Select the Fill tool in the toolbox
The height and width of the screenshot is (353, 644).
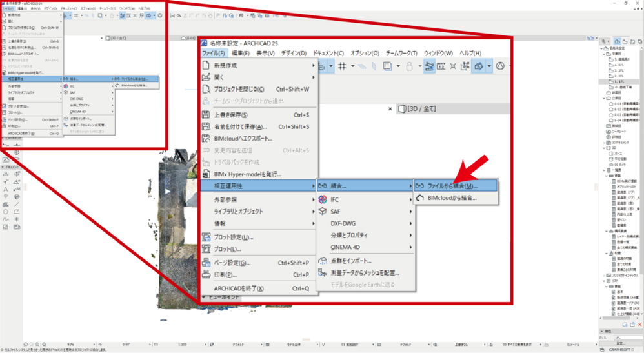coord(6,204)
